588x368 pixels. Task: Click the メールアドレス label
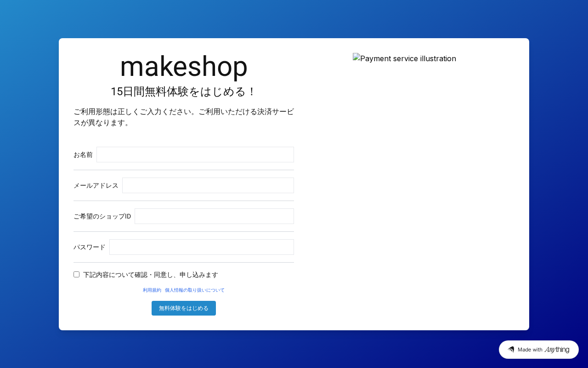pyautogui.click(x=96, y=185)
